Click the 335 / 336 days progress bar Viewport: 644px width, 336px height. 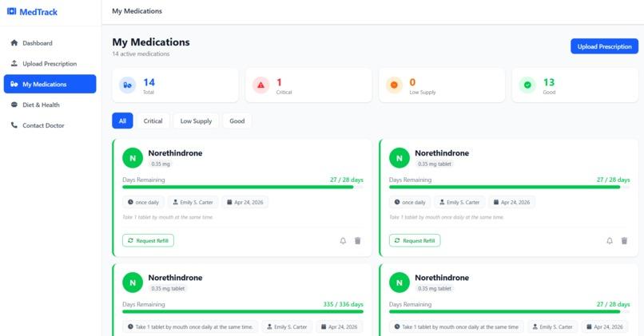click(x=243, y=312)
